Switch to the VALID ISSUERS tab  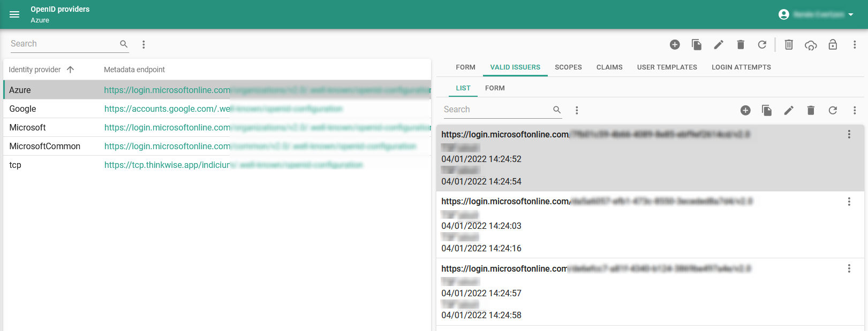pos(515,67)
